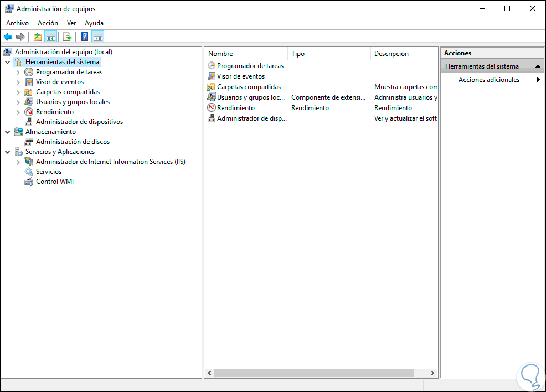Select Administración de discos tree item
Viewport: 546px width, 392px height.
[x=73, y=142]
